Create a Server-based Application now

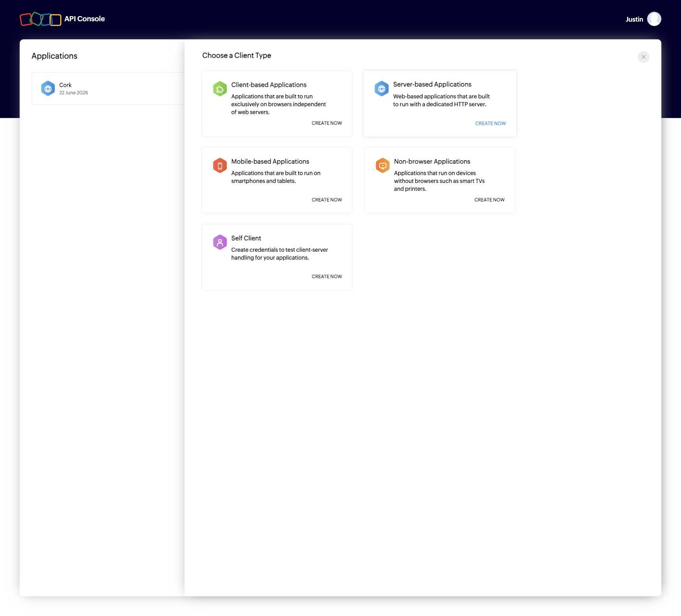pyautogui.click(x=490, y=124)
